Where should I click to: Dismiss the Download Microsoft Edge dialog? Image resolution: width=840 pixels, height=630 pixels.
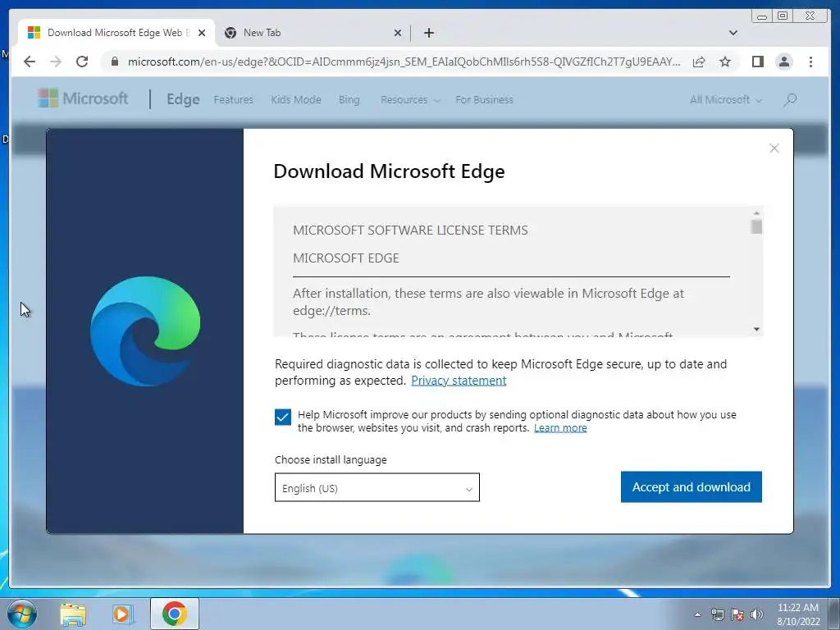(774, 148)
